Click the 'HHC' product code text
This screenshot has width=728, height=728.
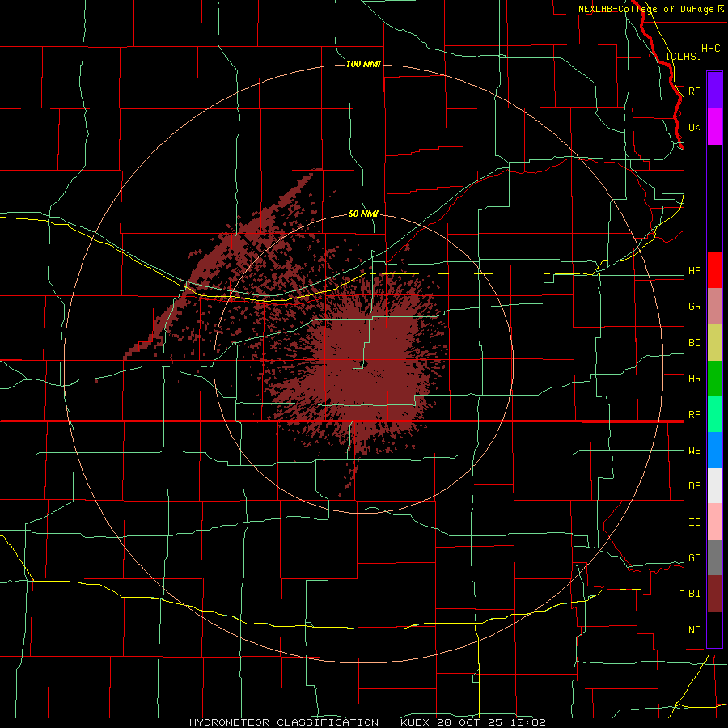(x=711, y=49)
